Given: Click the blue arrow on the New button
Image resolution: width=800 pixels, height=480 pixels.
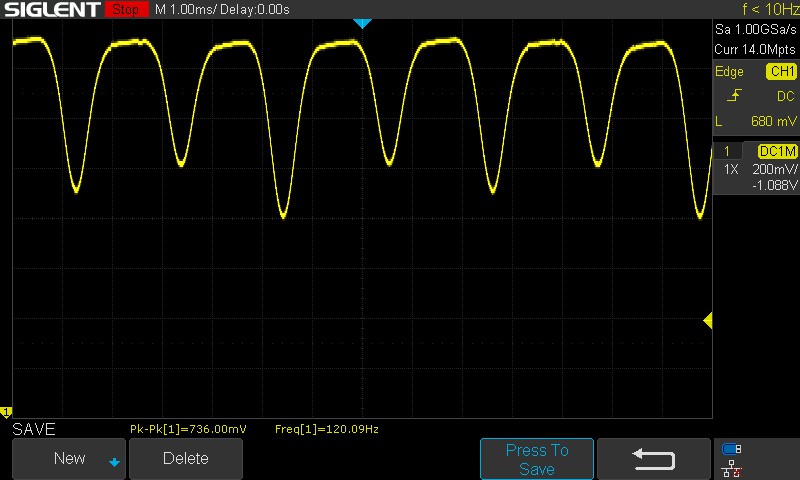Looking at the screenshot, I should 114,463.
